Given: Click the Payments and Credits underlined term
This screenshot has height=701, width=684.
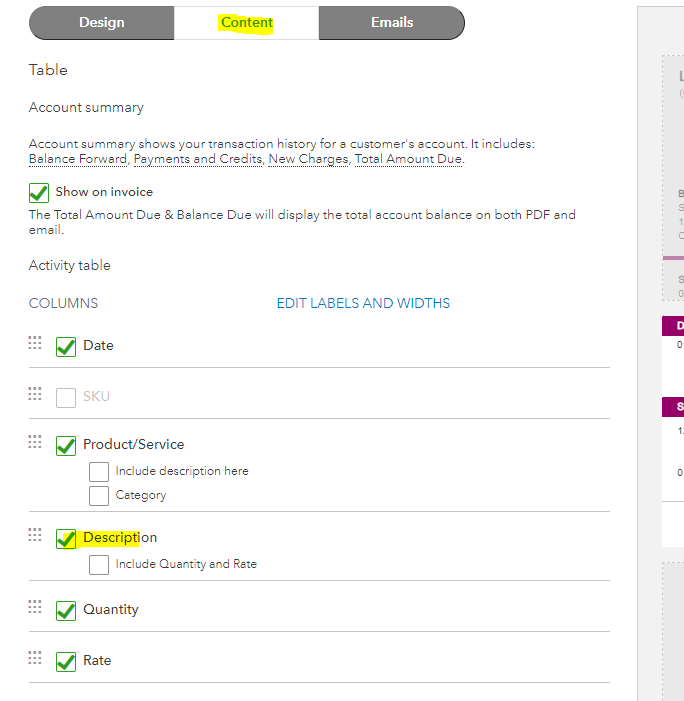Looking at the screenshot, I should pyautogui.click(x=198, y=159).
